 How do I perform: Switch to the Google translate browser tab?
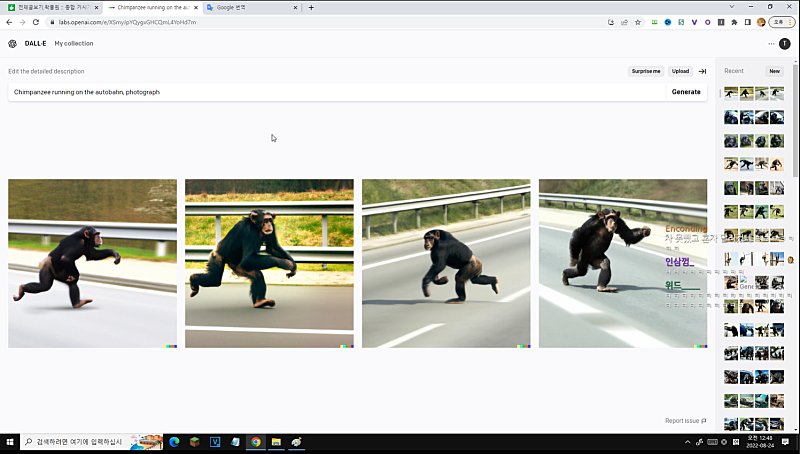[x=250, y=8]
